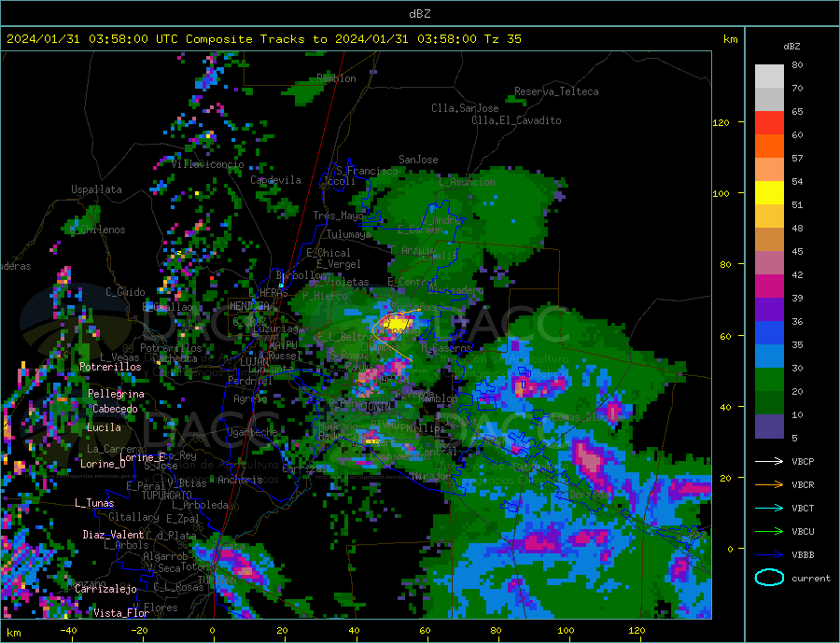Click the 'Ugarteche' map label
The height and width of the screenshot is (643, 840).
[x=252, y=432]
